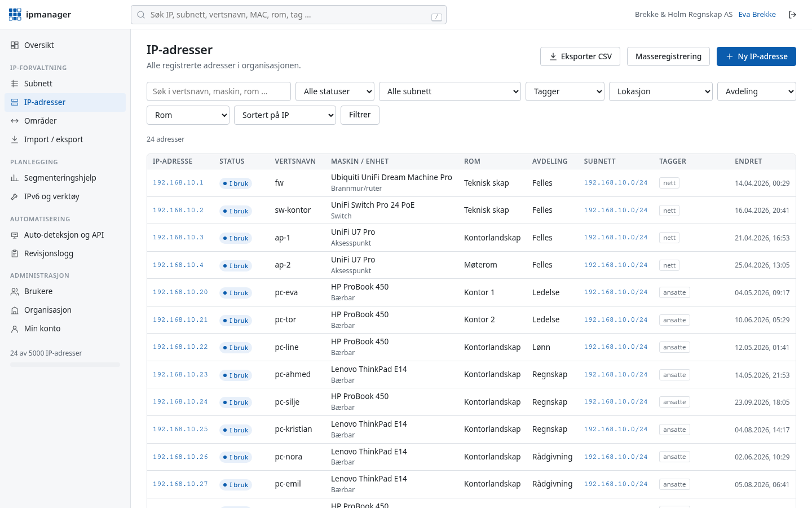Expand the Rom filter dropdown
Screen dimensions: 812x508
(x=188, y=115)
